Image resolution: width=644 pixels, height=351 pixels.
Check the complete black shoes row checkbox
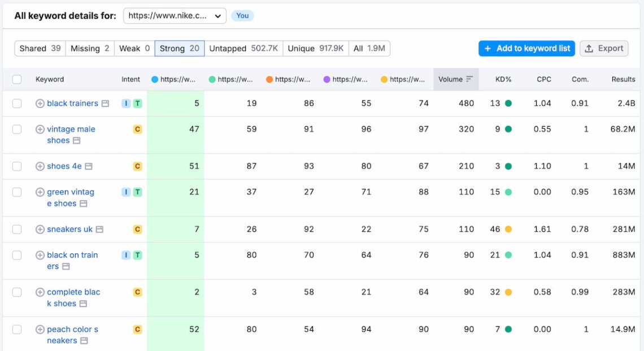17,292
